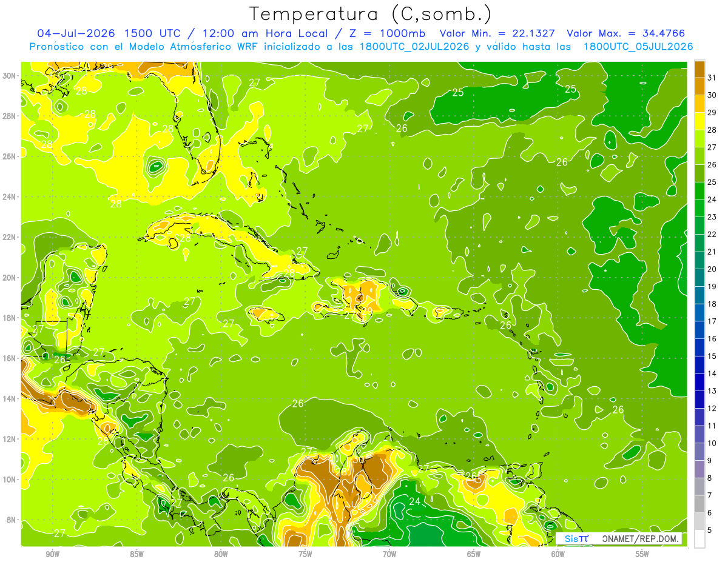Click the legend value 5
Image resolution: width=728 pixels, height=562 pixels.
pos(710,530)
